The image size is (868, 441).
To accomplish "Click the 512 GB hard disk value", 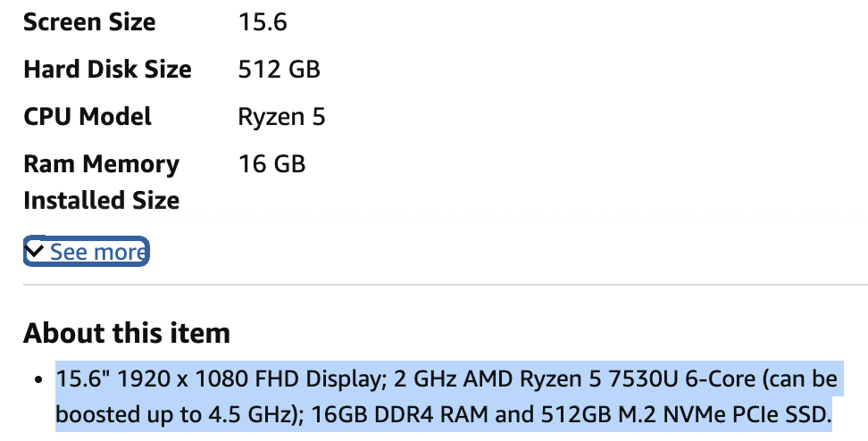I will point(280,70).
